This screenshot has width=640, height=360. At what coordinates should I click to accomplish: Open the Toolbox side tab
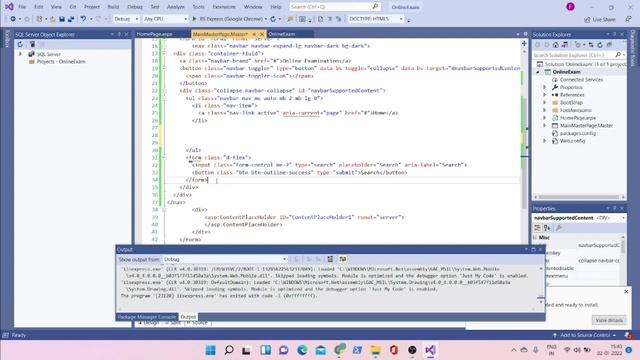(x=7, y=39)
